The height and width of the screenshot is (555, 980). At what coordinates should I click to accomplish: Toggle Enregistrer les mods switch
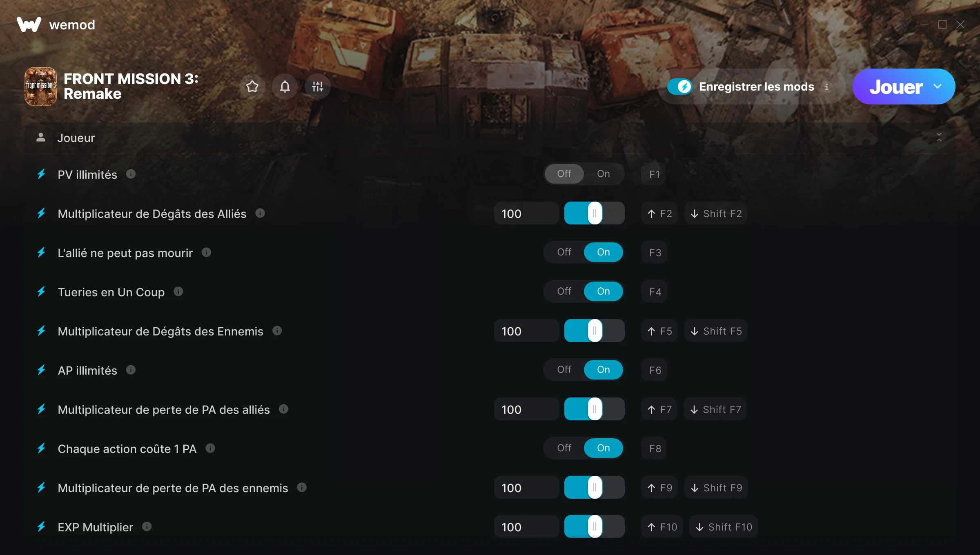coord(680,87)
